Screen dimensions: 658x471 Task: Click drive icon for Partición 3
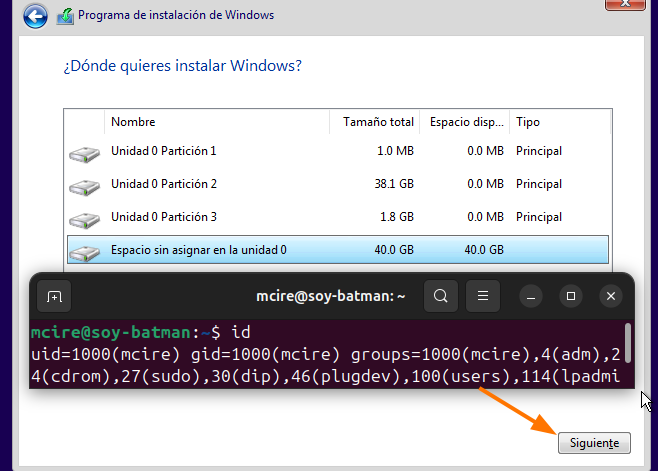pos(85,218)
